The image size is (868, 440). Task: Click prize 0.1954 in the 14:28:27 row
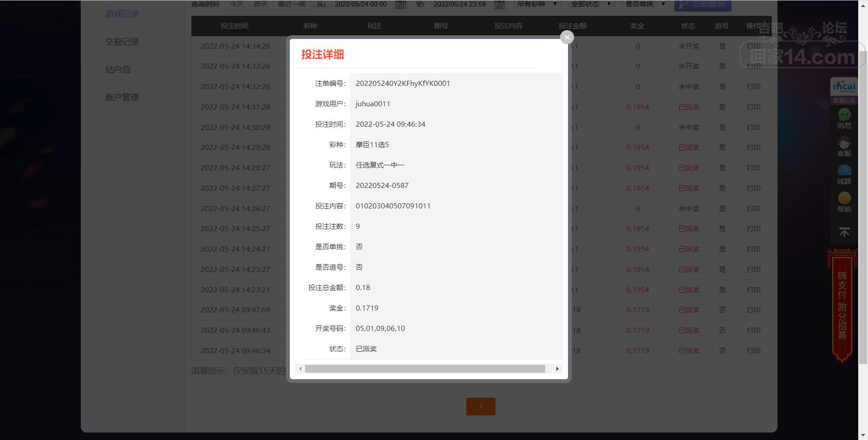click(x=638, y=168)
